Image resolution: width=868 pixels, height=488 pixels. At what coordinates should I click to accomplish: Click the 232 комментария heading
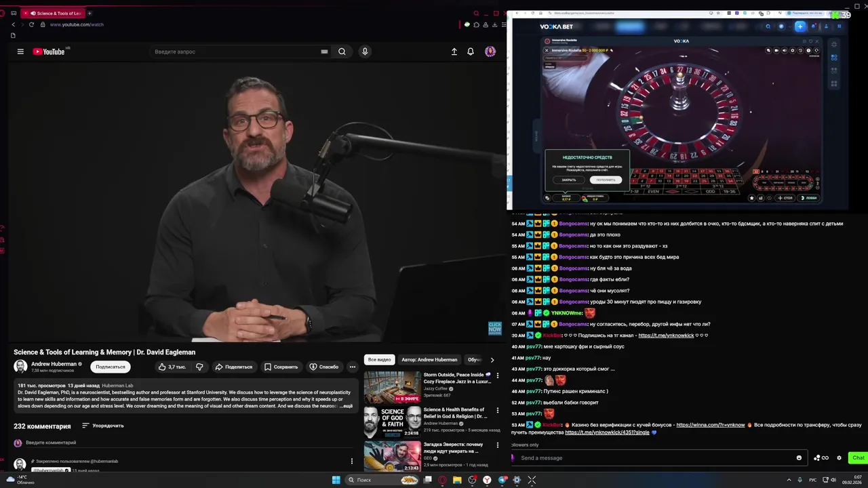point(42,426)
